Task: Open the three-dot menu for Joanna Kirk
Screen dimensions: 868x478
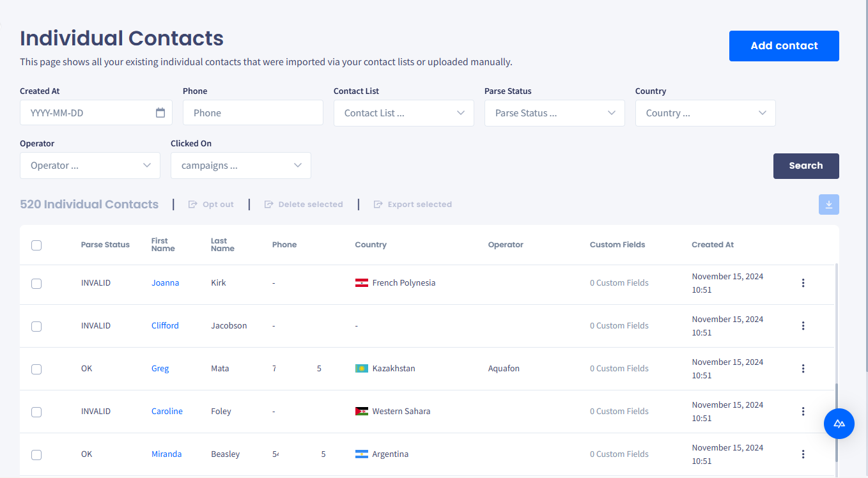Action: pos(803,283)
